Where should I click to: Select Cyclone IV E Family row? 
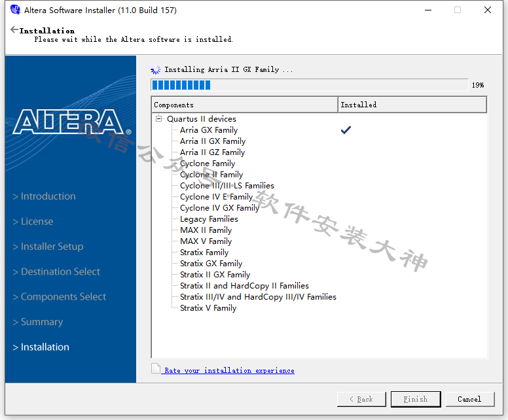(x=217, y=197)
